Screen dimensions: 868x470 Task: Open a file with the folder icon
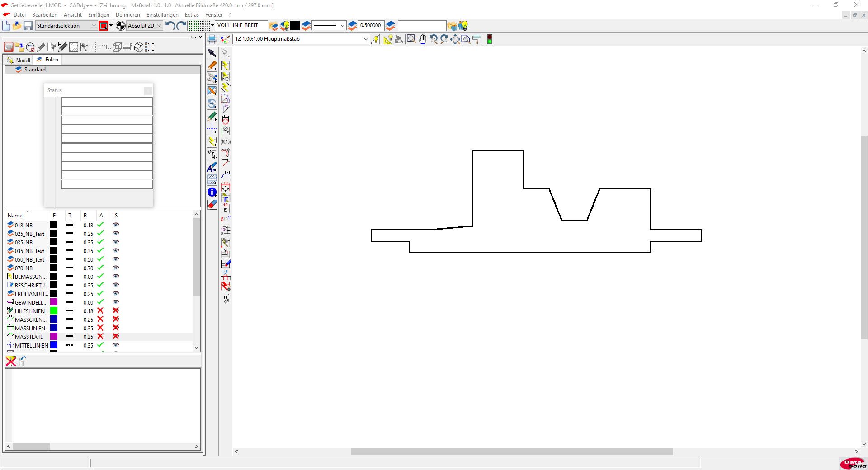pos(17,26)
